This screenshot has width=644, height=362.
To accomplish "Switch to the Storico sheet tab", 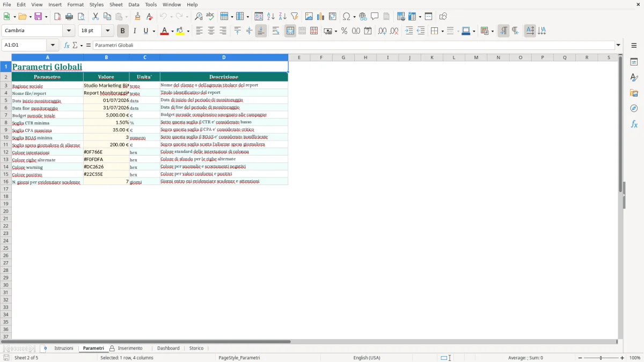I will [x=196, y=349].
